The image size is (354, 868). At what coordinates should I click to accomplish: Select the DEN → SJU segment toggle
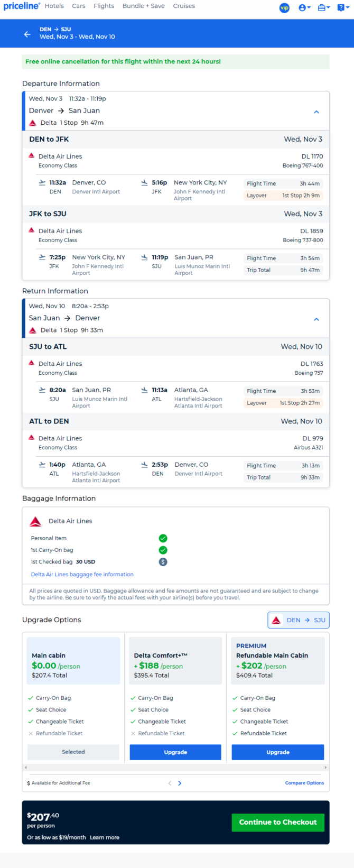tap(299, 620)
